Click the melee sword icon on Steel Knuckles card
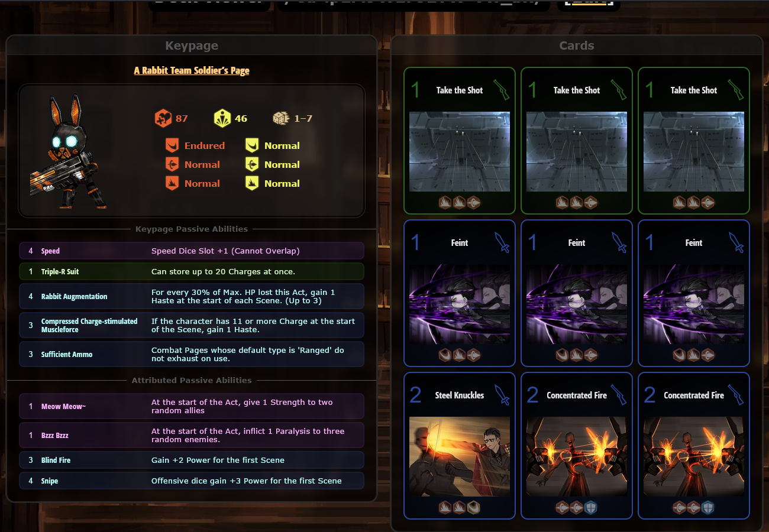Viewport: 769px width, 532px height. [502, 395]
